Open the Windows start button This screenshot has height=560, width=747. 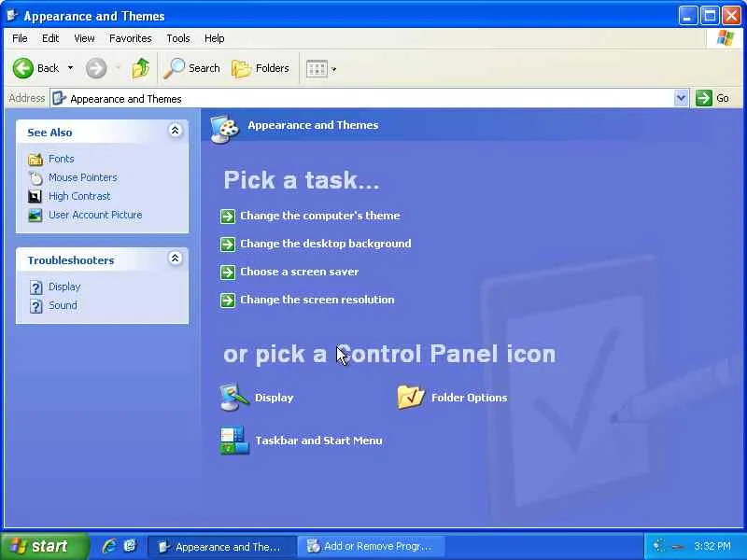click(45, 546)
